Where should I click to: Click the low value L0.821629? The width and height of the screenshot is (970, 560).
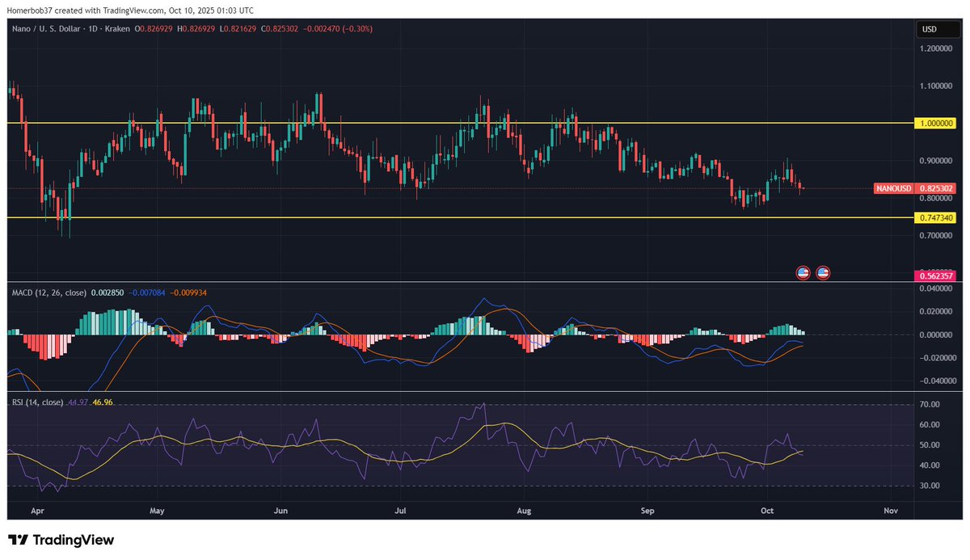[236, 28]
